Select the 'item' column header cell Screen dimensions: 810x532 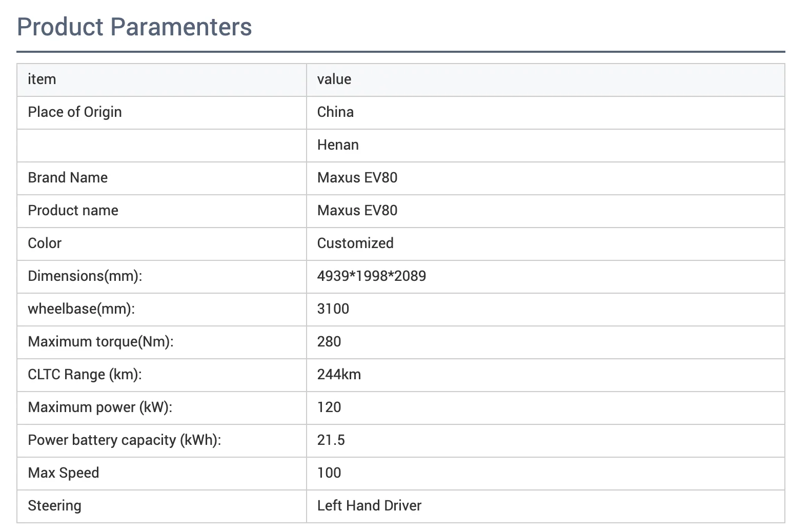pos(42,79)
